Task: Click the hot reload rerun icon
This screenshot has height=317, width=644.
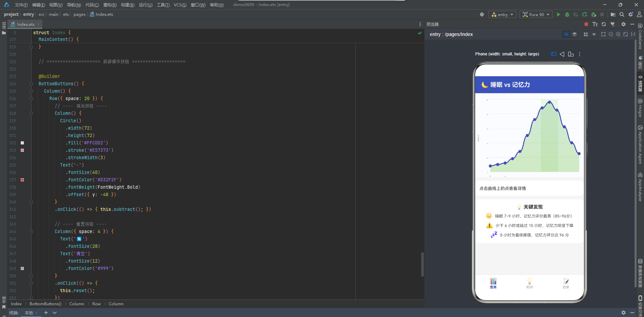Action: click(x=585, y=14)
